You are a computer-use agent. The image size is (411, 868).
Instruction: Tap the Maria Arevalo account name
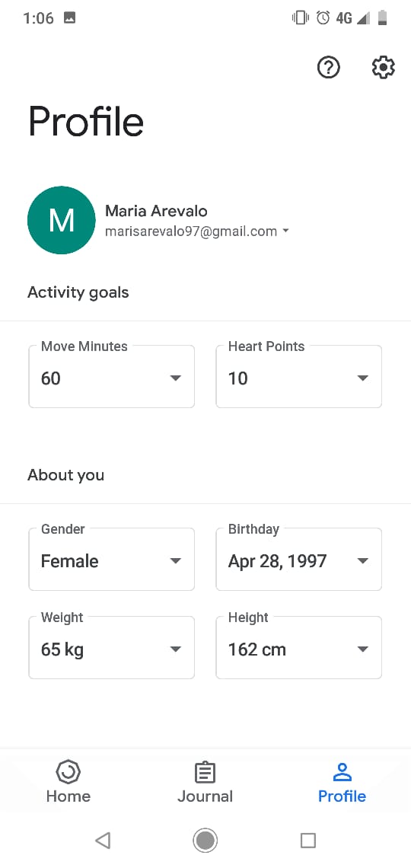click(157, 211)
